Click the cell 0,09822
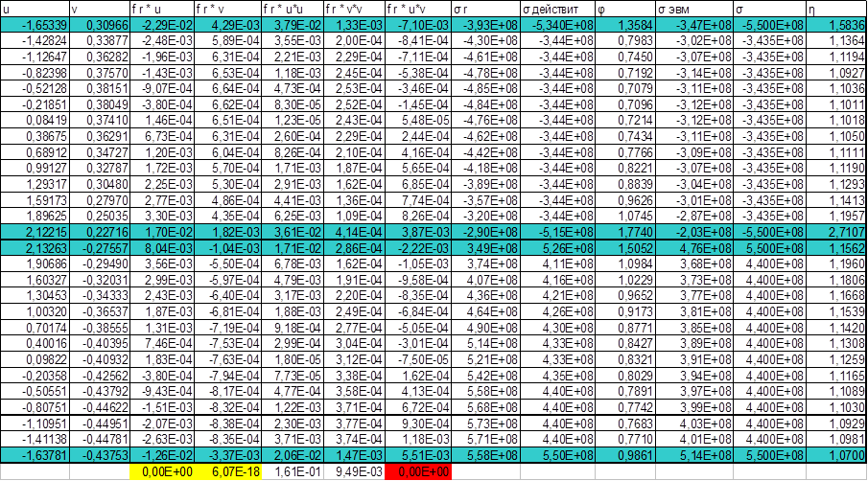 pos(35,360)
